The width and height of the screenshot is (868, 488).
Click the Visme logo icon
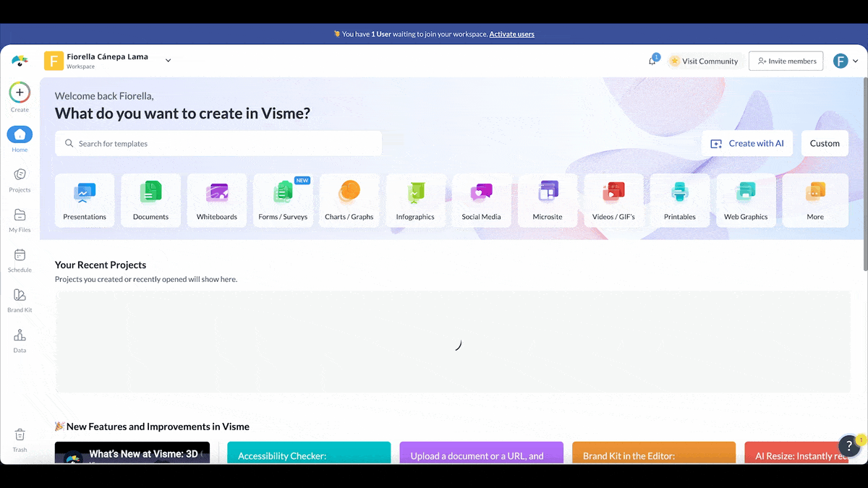pos(20,61)
